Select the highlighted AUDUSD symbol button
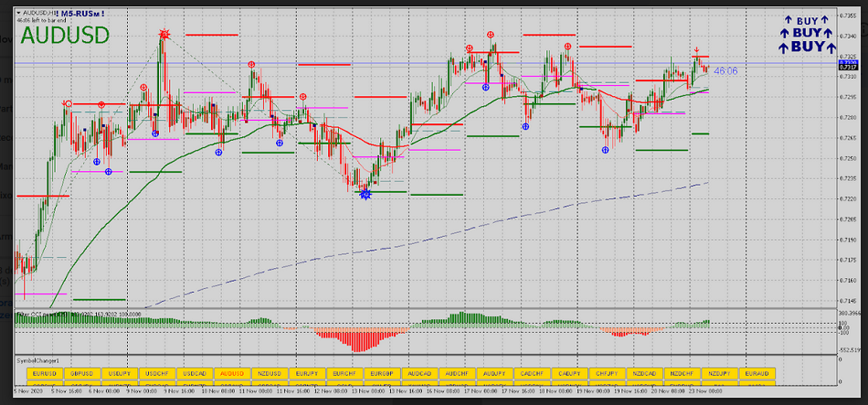 tap(232, 374)
